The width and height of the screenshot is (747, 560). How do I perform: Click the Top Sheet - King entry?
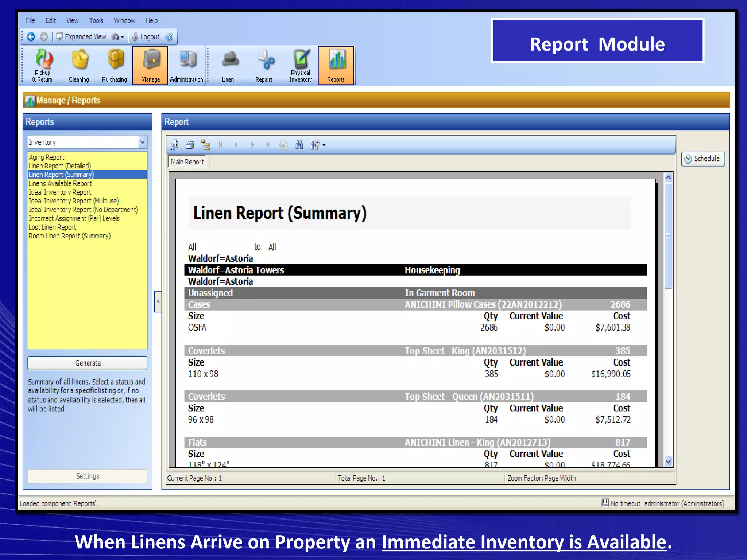click(x=465, y=351)
